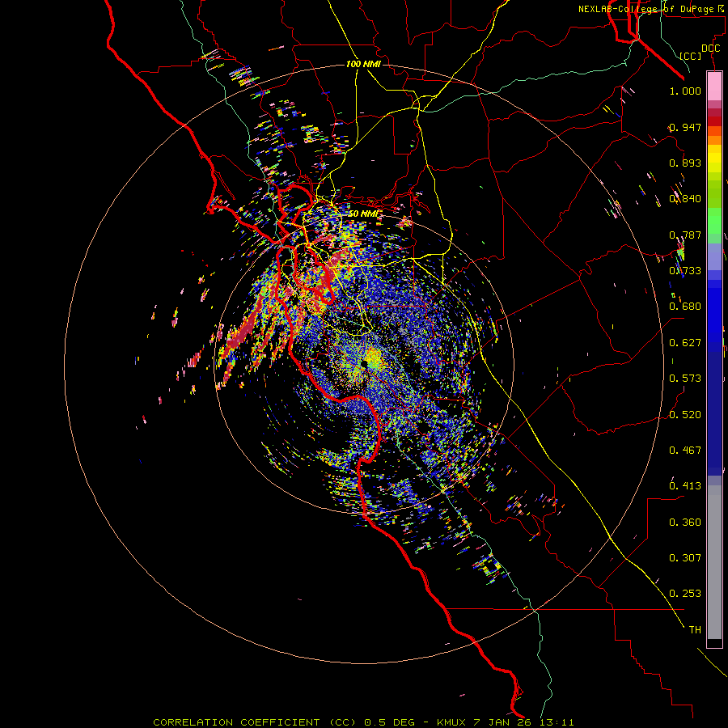Click the 50 NMI range ring label
Image resolution: width=728 pixels, height=728 pixels.
tap(363, 214)
